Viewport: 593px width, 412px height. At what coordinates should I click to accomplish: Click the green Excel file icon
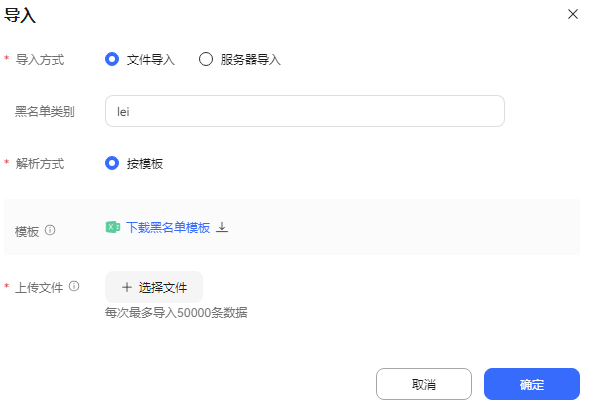112,227
